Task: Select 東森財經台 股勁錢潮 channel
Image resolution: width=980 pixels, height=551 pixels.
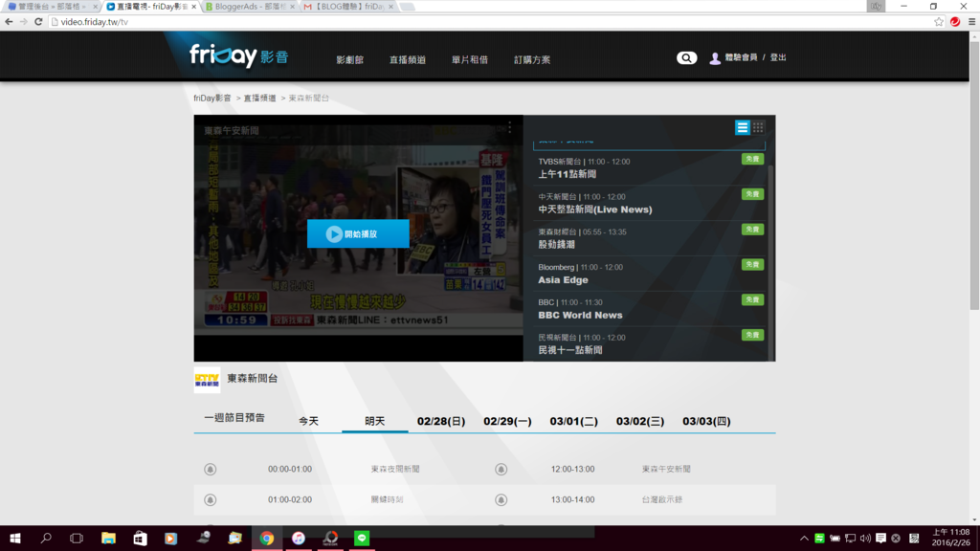Action: pos(650,238)
